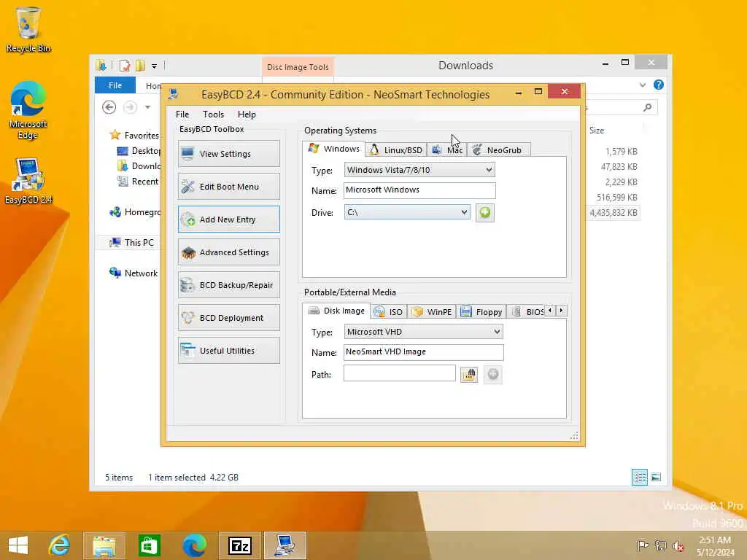Open the EasyBCD File menu
The width and height of the screenshot is (747, 560).
click(x=182, y=114)
